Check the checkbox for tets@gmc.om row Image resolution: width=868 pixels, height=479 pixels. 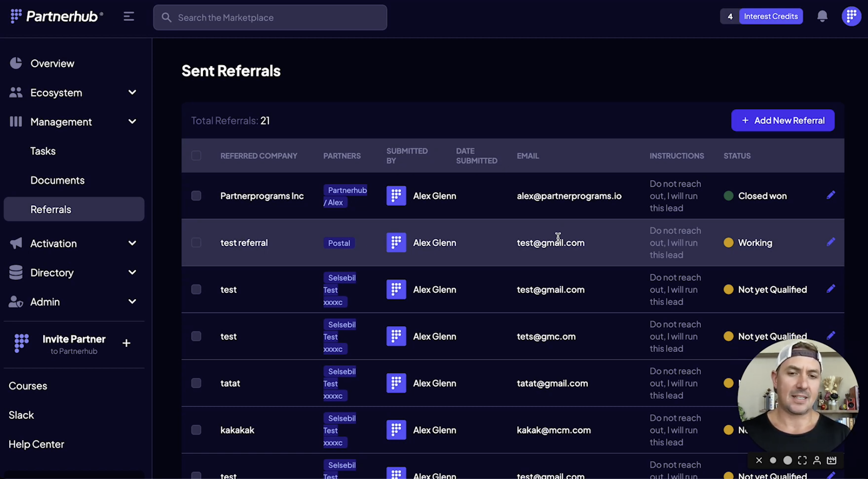pyautogui.click(x=196, y=336)
